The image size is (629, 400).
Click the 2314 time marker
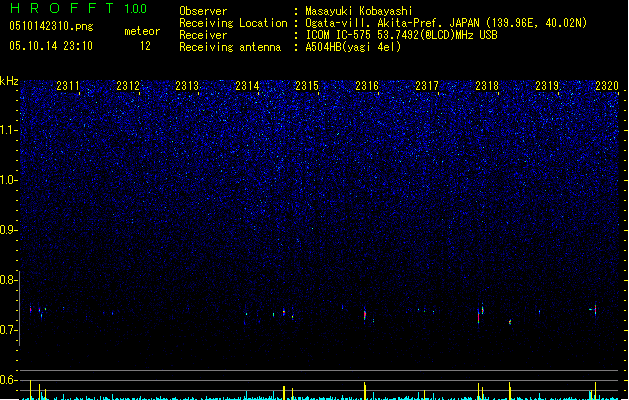click(247, 86)
